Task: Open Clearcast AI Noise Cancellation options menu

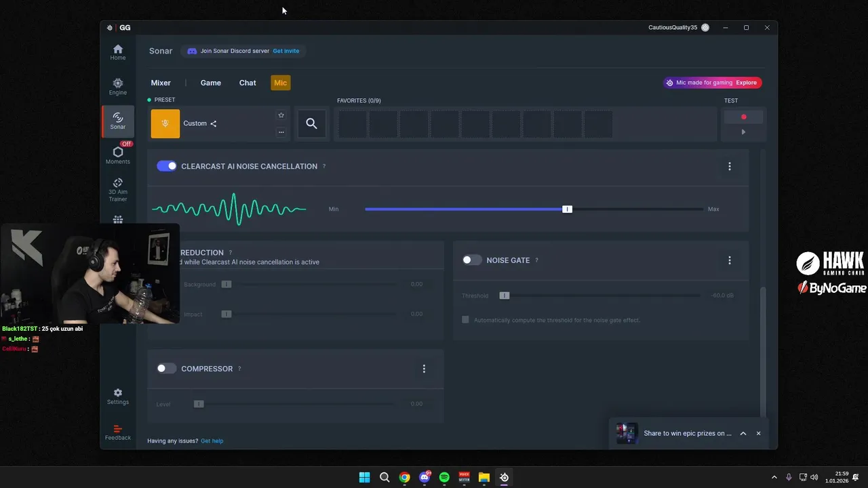Action: 730,166
